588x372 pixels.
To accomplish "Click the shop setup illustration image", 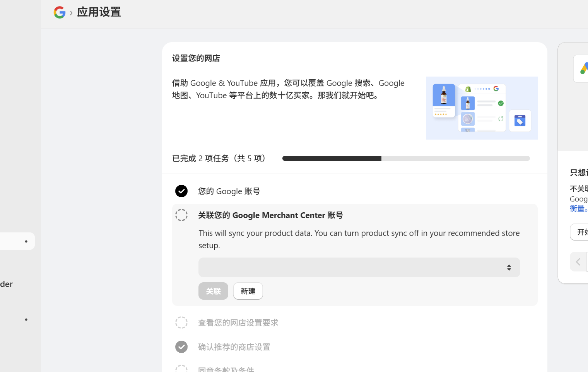I will pyautogui.click(x=482, y=108).
